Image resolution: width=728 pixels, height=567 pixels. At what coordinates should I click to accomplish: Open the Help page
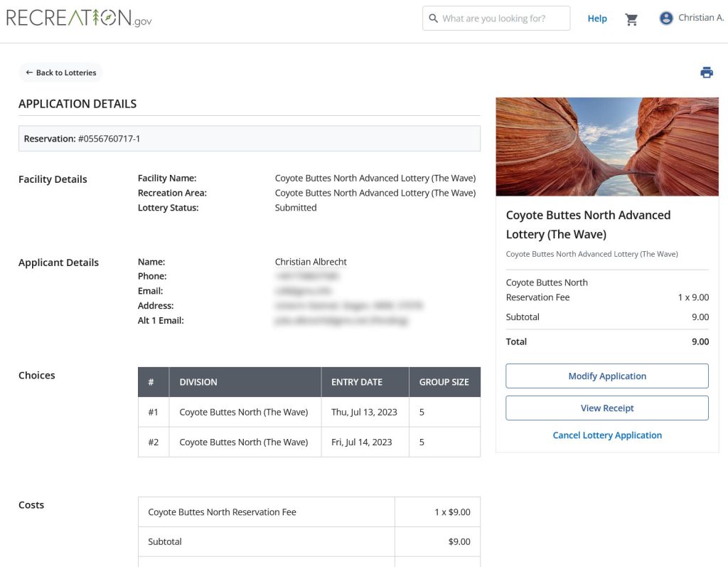[x=597, y=18]
